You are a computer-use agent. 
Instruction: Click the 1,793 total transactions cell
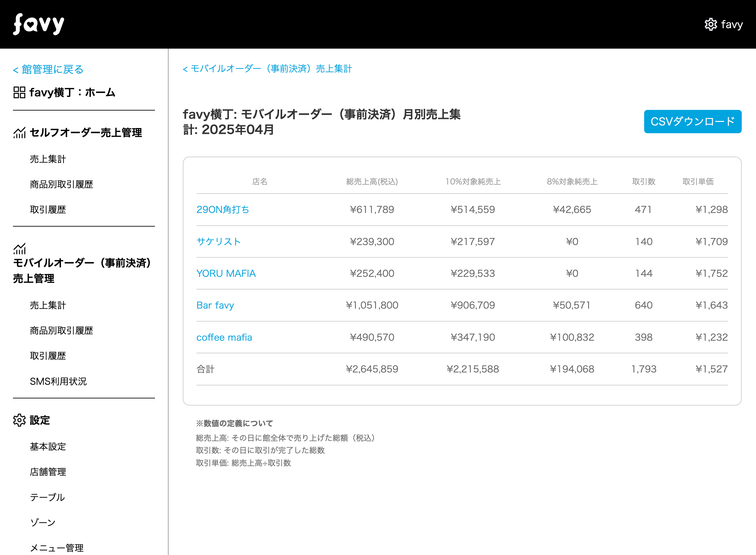[x=644, y=369]
